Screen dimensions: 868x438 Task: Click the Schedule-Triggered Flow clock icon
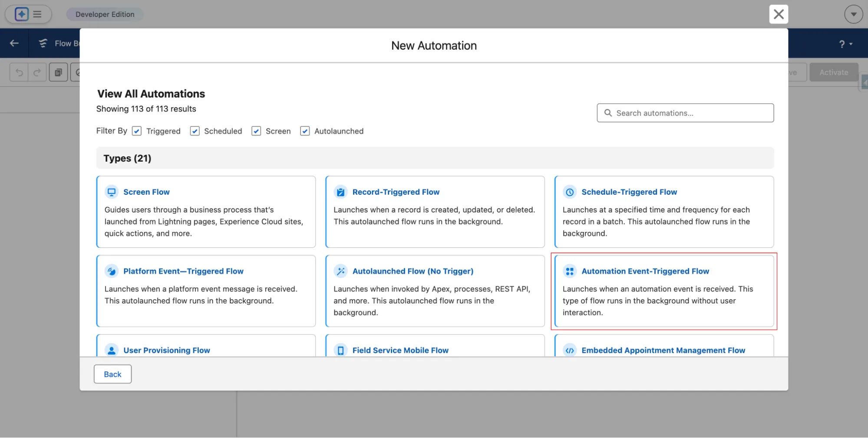[x=570, y=192]
